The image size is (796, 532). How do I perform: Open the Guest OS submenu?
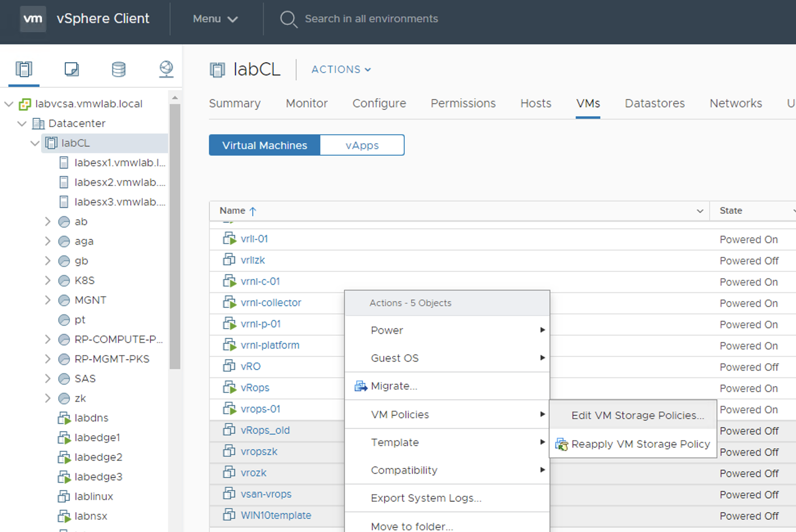coord(447,358)
